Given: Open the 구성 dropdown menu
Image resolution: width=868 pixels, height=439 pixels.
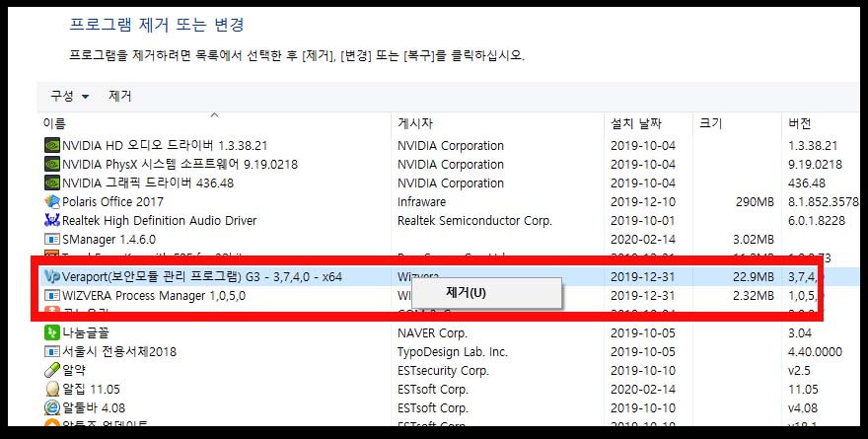Looking at the screenshot, I should tap(70, 97).
